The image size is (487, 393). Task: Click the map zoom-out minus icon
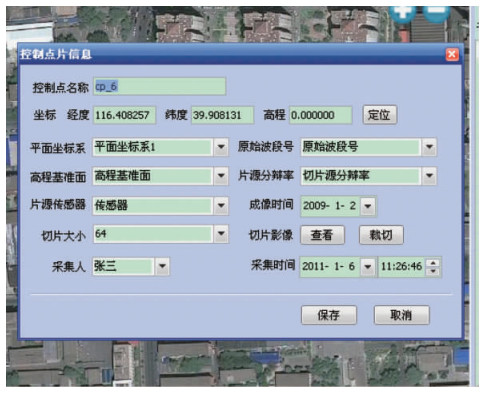[x=436, y=12]
